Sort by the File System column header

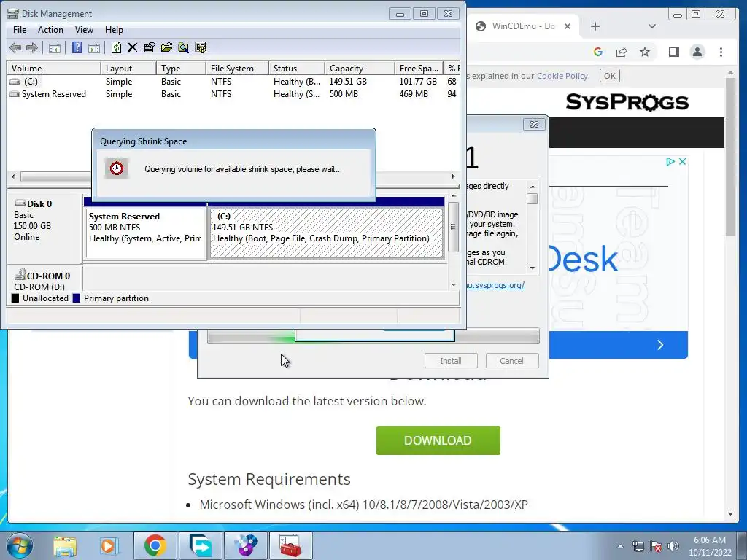click(x=237, y=68)
